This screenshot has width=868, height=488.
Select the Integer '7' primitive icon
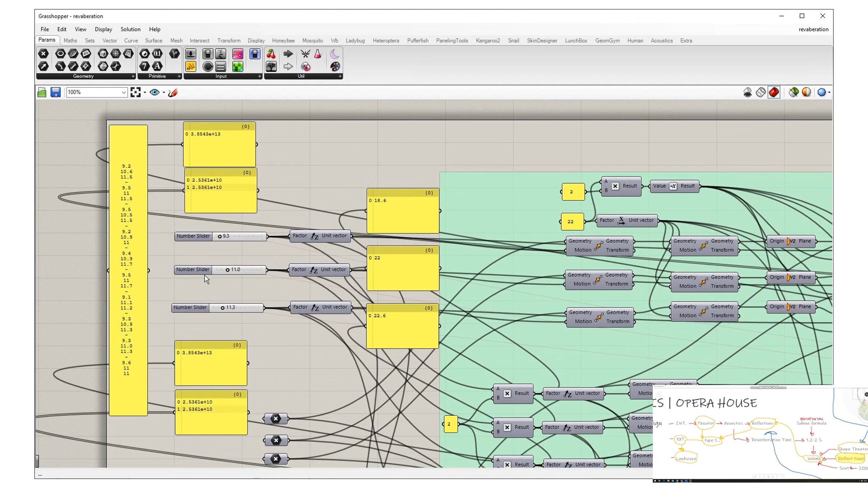144,67
